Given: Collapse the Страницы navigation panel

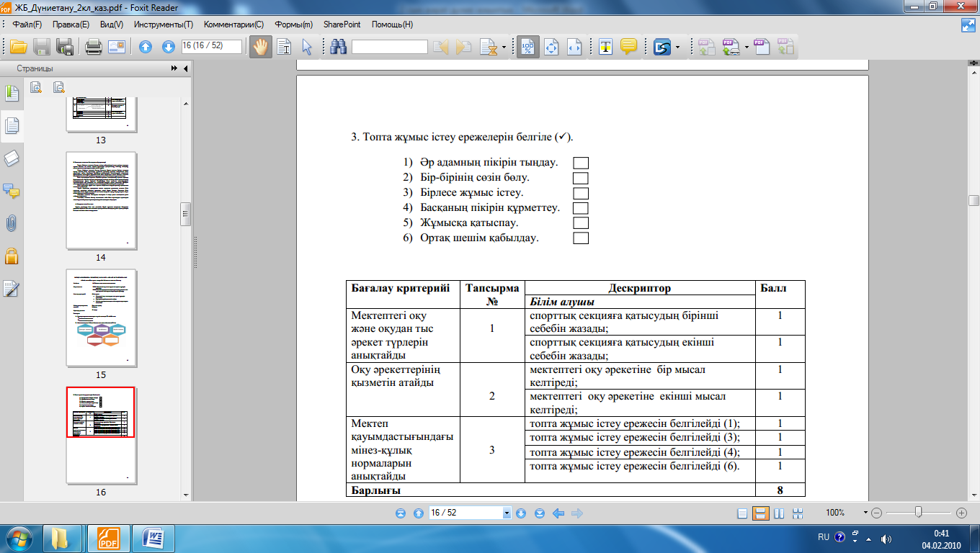Looking at the screenshot, I should click(x=186, y=68).
